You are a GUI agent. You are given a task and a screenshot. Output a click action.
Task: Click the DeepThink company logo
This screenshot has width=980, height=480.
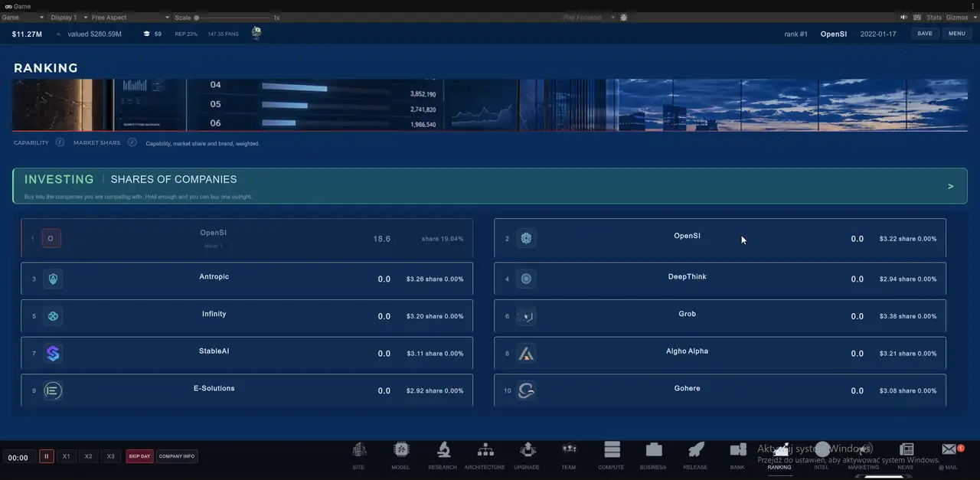526,279
